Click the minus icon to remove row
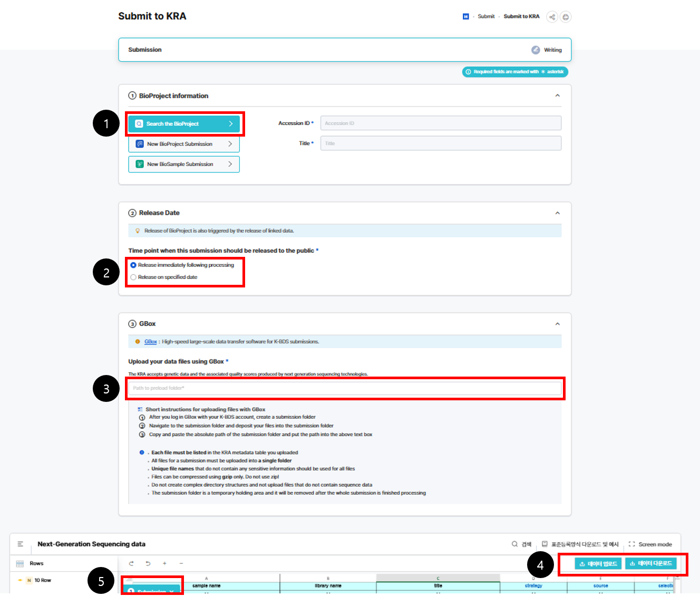The width and height of the screenshot is (700, 596). click(x=181, y=563)
